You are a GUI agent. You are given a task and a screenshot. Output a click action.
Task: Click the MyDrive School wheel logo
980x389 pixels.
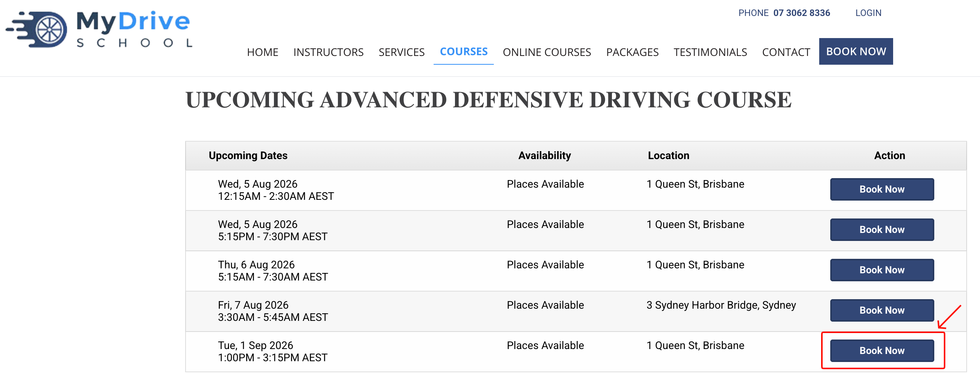point(37,29)
